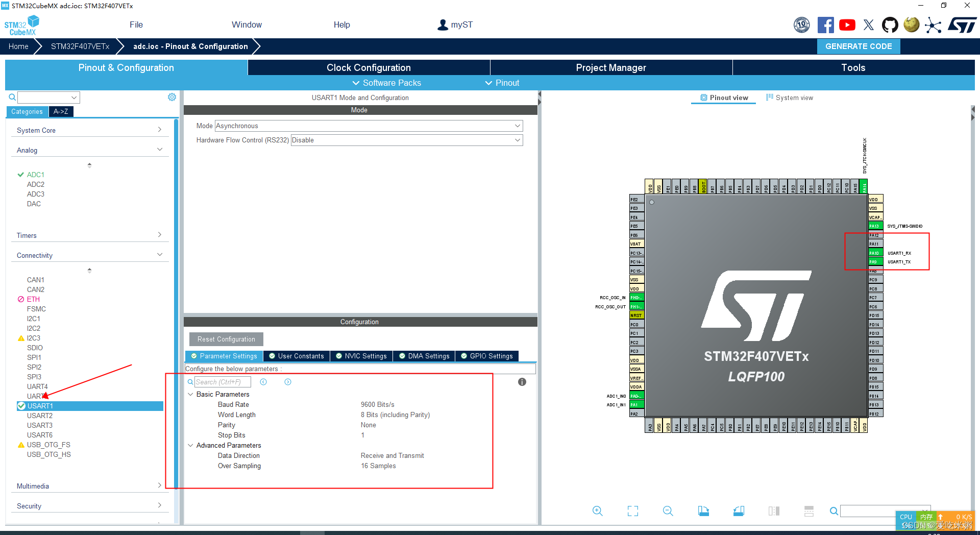Switch to the Project Manager tab
This screenshot has width=980, height=535.
[x=611, y=67]
